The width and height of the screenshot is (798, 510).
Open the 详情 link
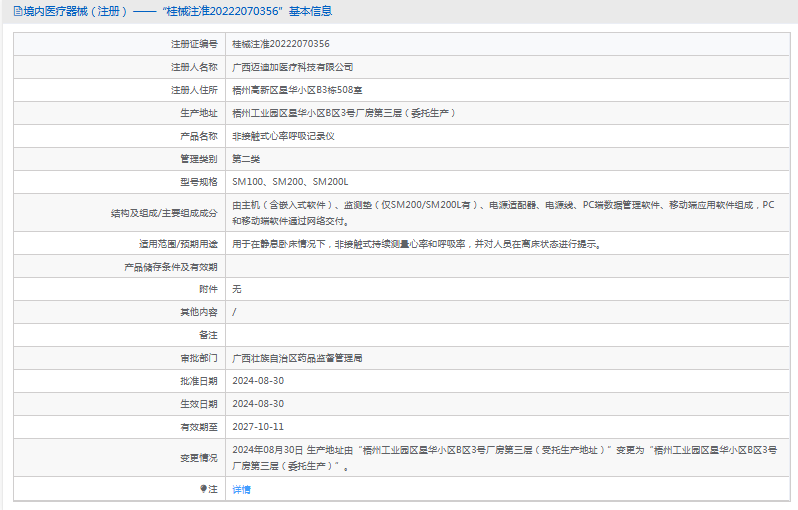click(241, 490)
